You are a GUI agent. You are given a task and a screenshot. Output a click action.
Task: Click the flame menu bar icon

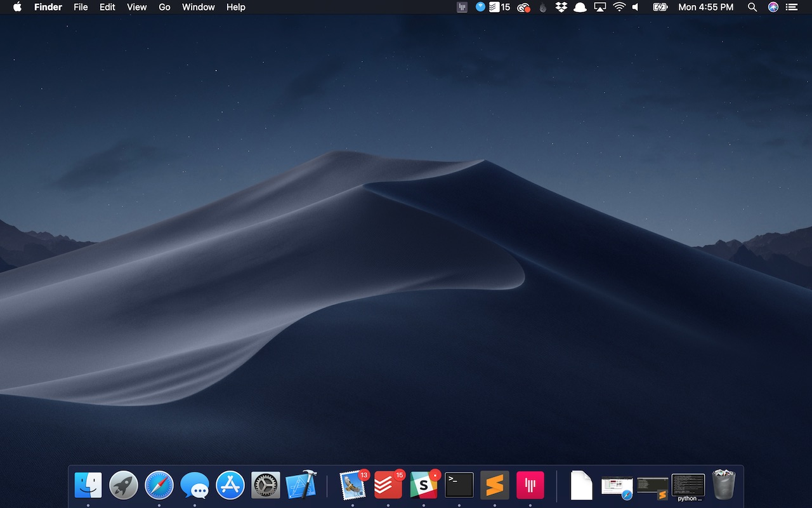[x=542, y=7]
